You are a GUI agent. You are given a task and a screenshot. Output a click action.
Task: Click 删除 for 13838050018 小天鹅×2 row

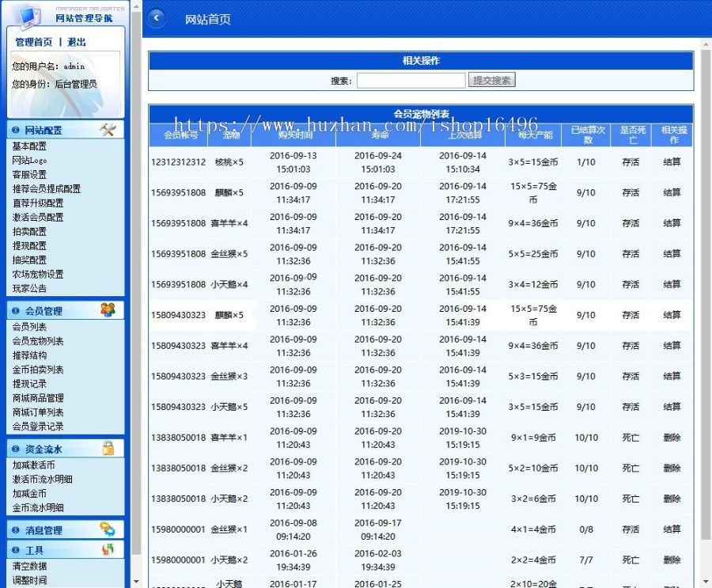coord(672,499)
